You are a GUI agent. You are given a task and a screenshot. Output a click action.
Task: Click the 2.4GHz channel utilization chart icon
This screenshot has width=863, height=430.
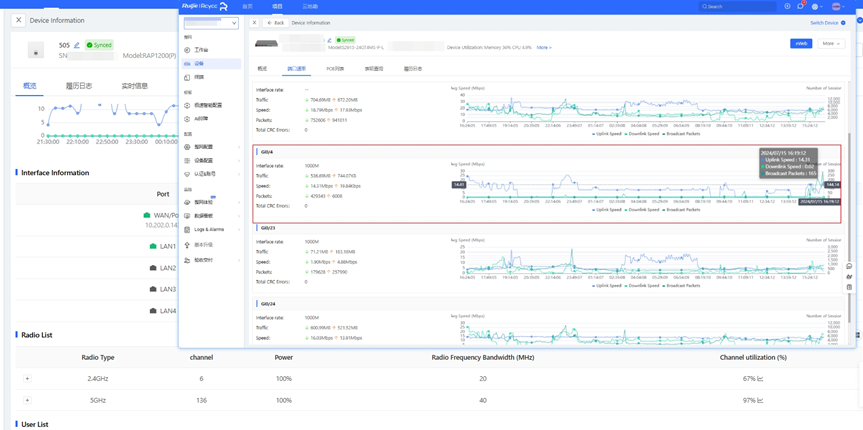coord(760,379)
